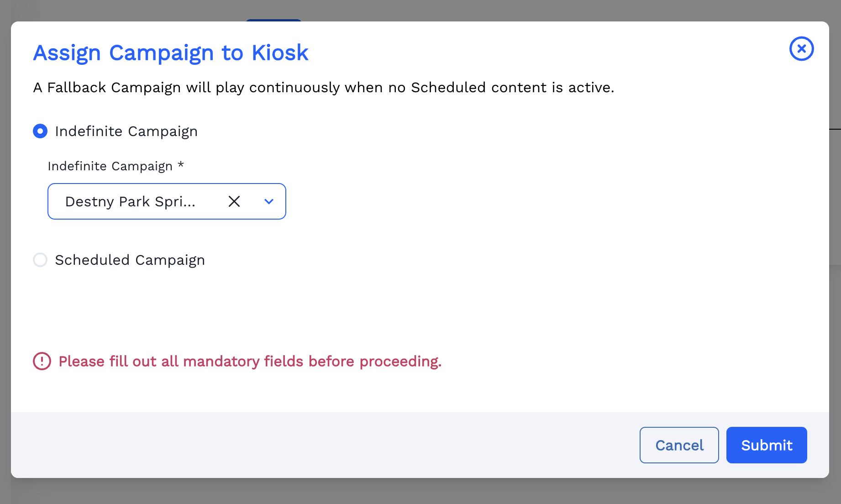Click the red error exclamation icon
The height and width of the screenshot is (504, 841).
pyautogui.click(x=42, y=362)
